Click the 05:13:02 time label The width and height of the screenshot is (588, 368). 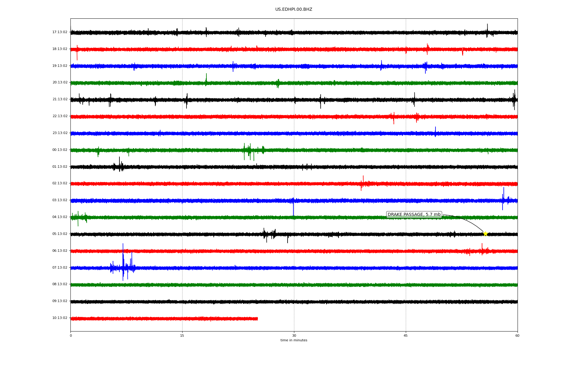(x=60, y=234)
